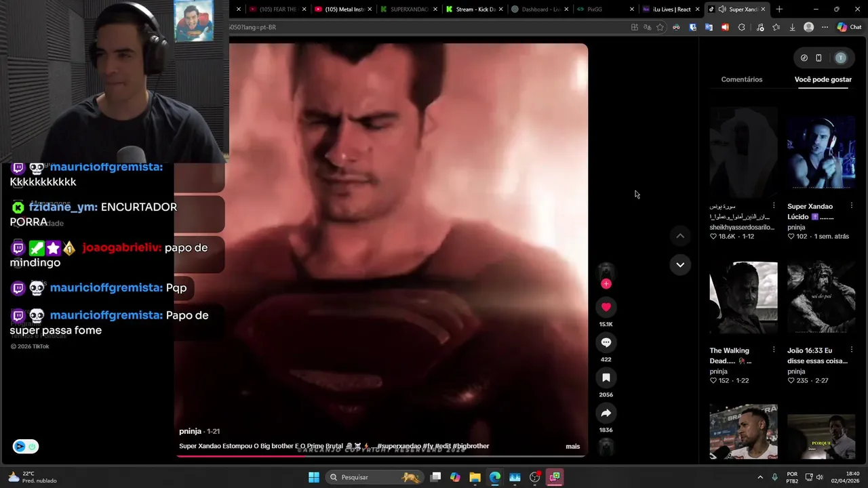
Task: Follow the creator with the red plus badge
Action: coord(606,284)
